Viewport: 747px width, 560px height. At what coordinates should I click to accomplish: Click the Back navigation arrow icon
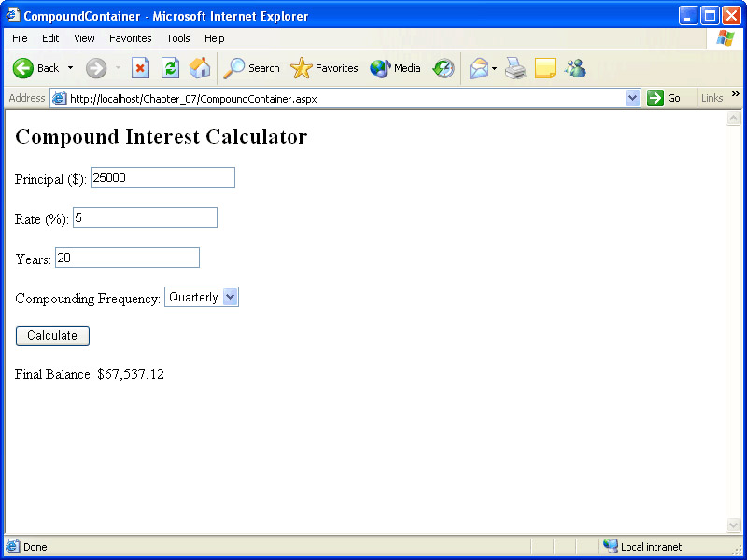coord(23,68)
